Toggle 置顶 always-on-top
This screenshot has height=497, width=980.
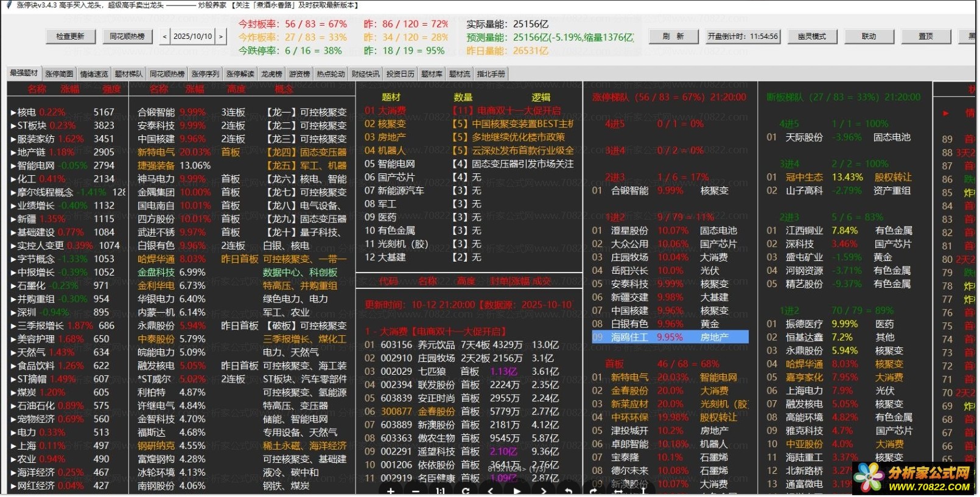926,36
